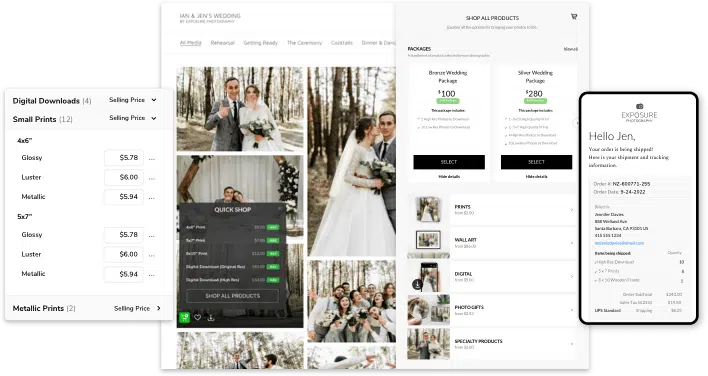Screen dimensions: 708x376
Task: Click the green add-to-cart icon under Quick Shop
Action: pyautogui.click(x=184, y=317)
